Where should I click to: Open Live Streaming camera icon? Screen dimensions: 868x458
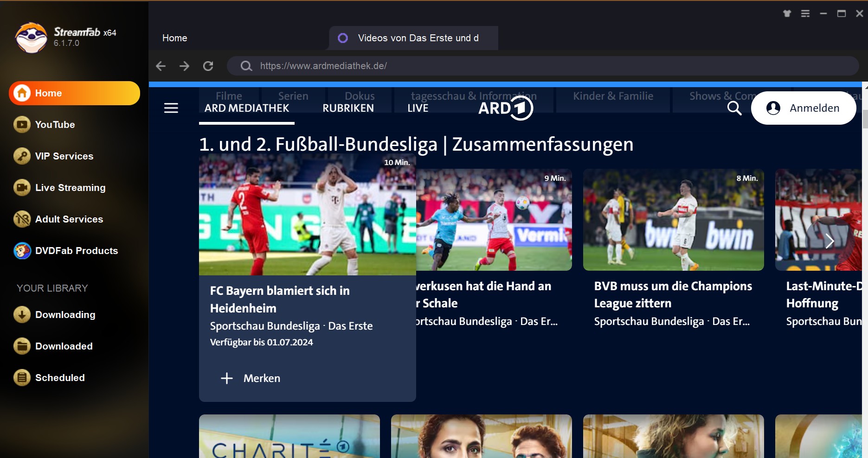click(22, 188)
